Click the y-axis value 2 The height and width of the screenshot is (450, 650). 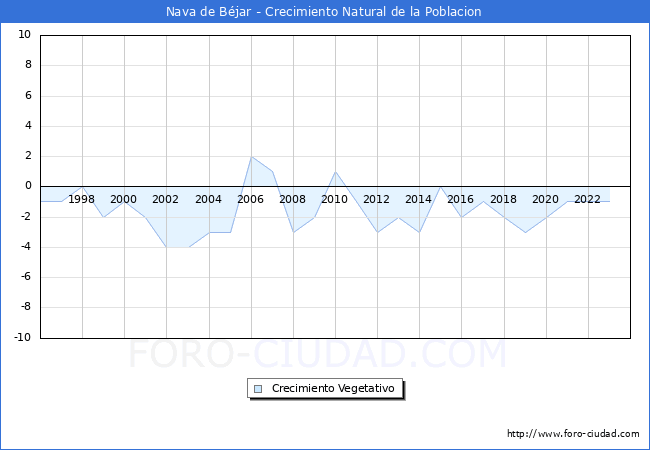pos(28,156)
